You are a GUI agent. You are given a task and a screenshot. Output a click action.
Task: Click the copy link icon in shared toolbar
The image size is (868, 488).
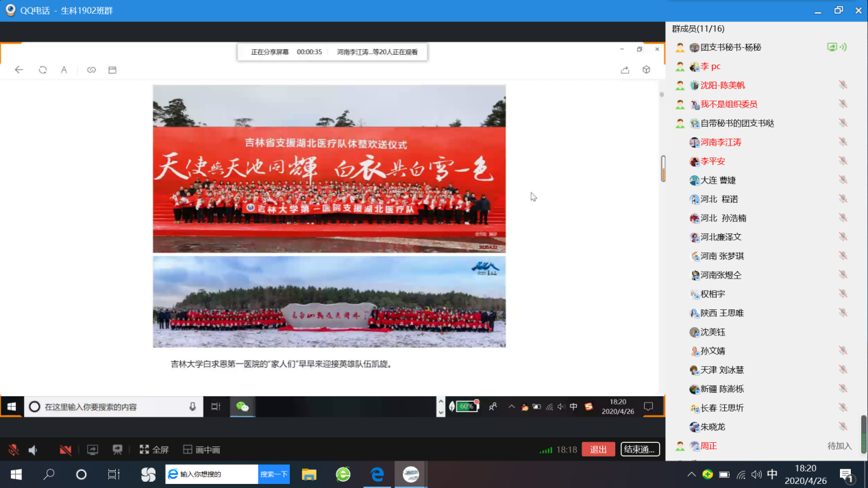(x=91, y=70)
